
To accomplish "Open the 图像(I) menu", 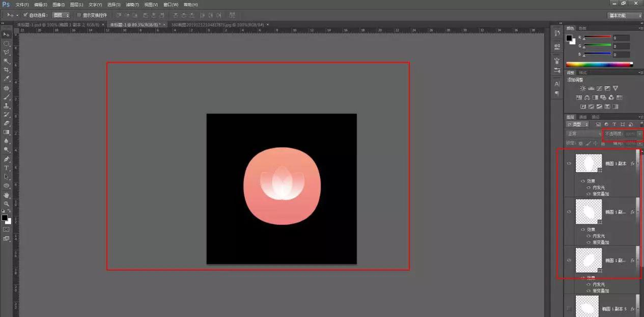I will point(59,5).
